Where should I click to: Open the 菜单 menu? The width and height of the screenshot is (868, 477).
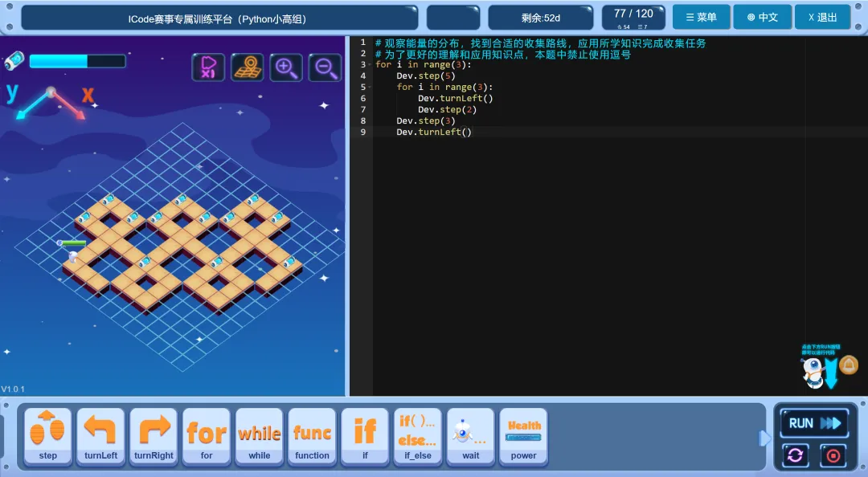click(702, 17)
